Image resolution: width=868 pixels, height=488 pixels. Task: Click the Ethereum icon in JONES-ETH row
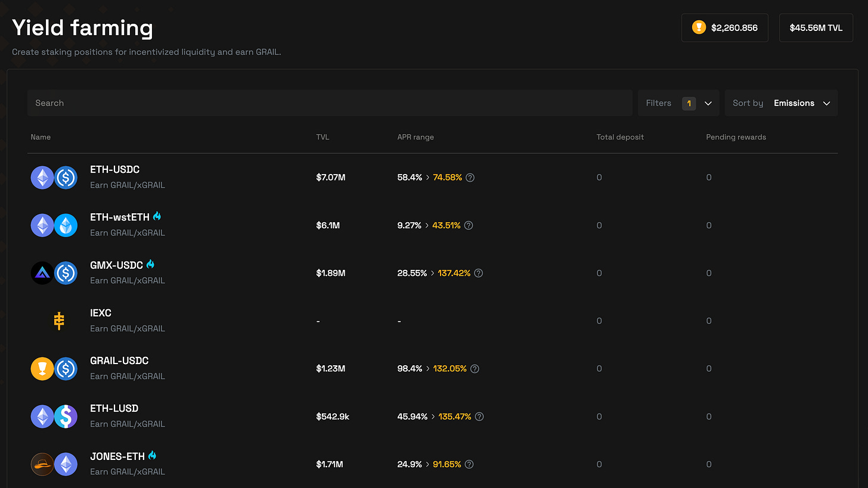(x=66, y=464)
